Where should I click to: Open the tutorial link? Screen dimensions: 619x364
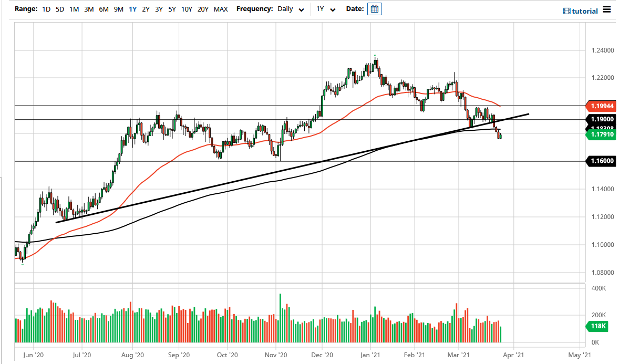[x=585, y=11]
